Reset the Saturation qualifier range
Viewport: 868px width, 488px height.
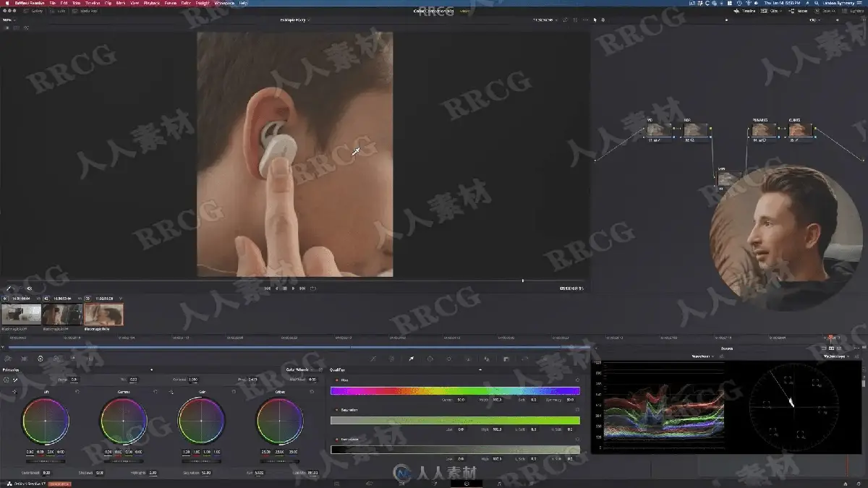click(577, 410)
